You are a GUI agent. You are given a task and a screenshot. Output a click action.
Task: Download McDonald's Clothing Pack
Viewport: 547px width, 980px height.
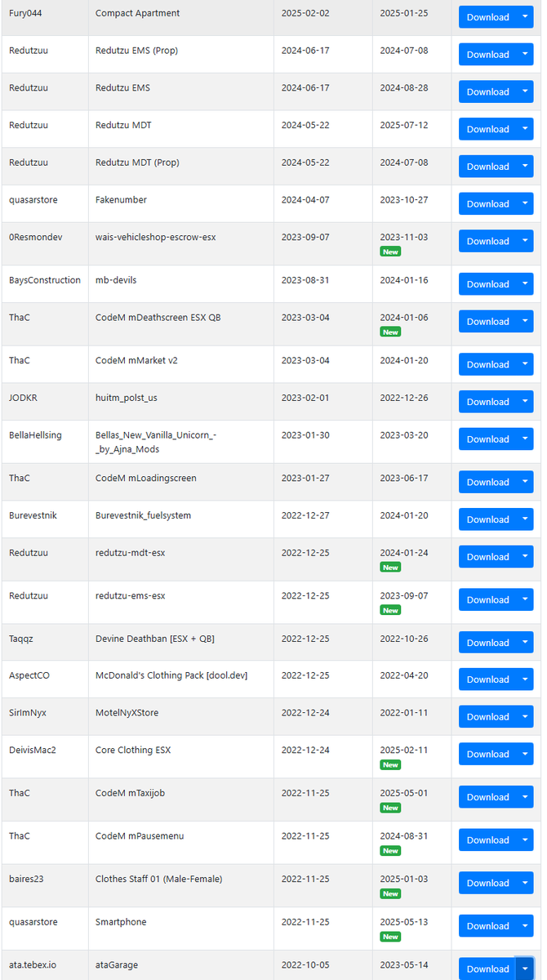(x=487, y=679)
